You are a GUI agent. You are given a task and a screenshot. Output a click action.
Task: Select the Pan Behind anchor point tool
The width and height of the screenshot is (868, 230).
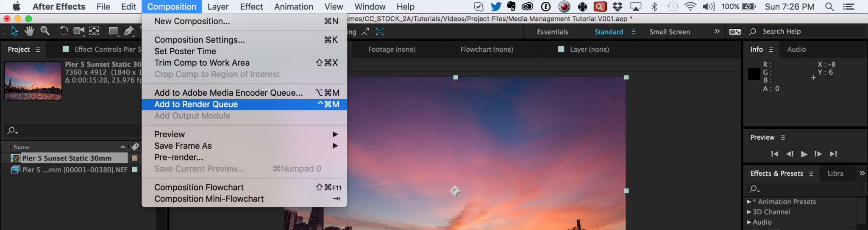point(94,31)
